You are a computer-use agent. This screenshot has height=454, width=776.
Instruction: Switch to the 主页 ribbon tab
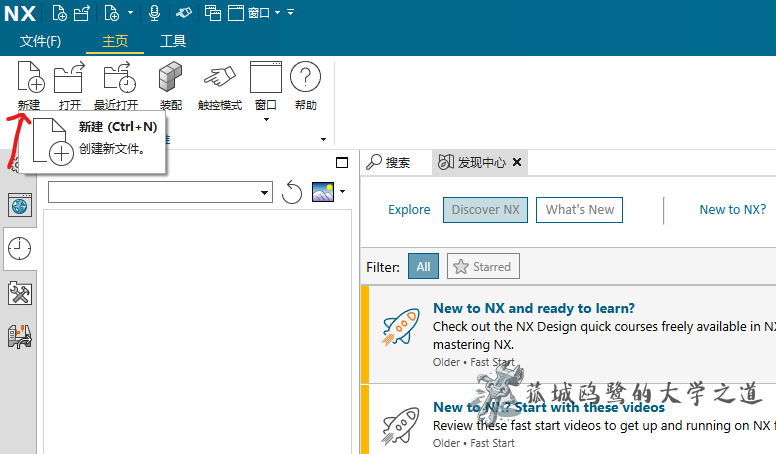coord(115,41)
